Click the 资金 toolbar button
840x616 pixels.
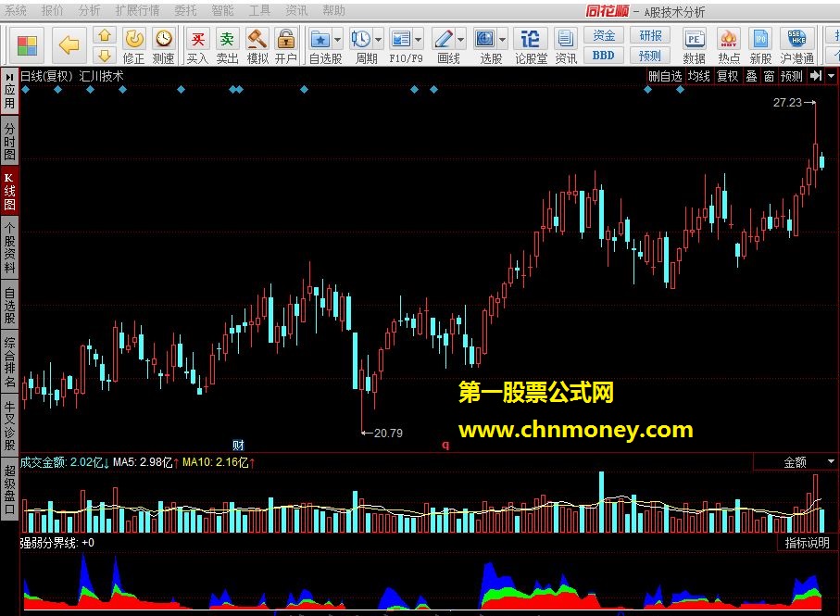point(604,35)
